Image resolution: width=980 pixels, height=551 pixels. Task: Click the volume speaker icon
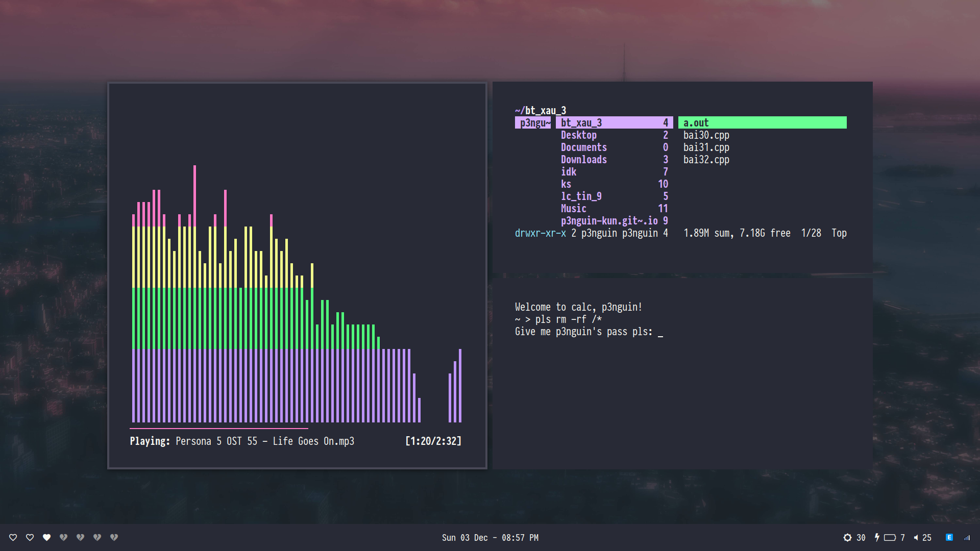tap(916, 537)
